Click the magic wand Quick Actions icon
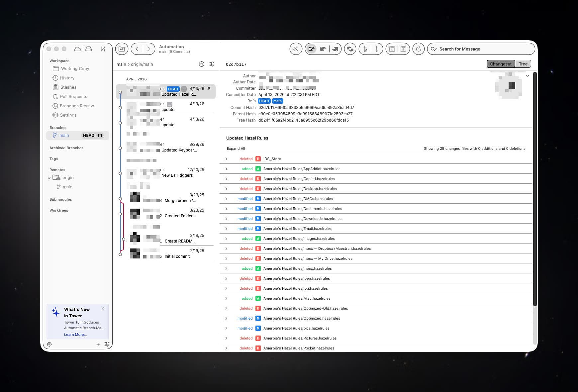 (x=295, y=49)
